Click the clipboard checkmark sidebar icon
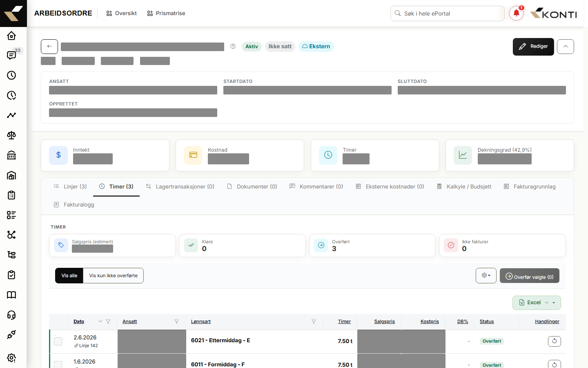Screen dimensions: 588x368 pyautogui.click(x=11, y=275)
